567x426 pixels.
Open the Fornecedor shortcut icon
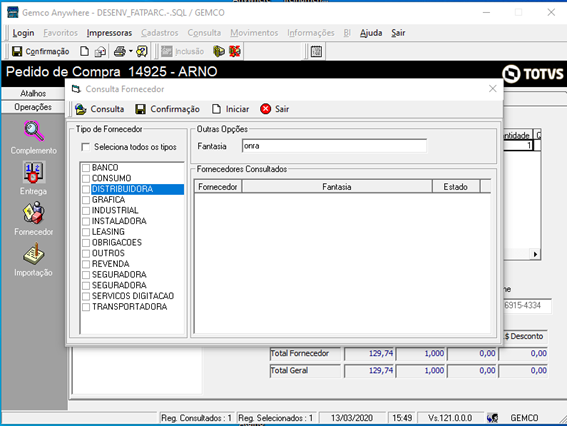coord(34,213)
